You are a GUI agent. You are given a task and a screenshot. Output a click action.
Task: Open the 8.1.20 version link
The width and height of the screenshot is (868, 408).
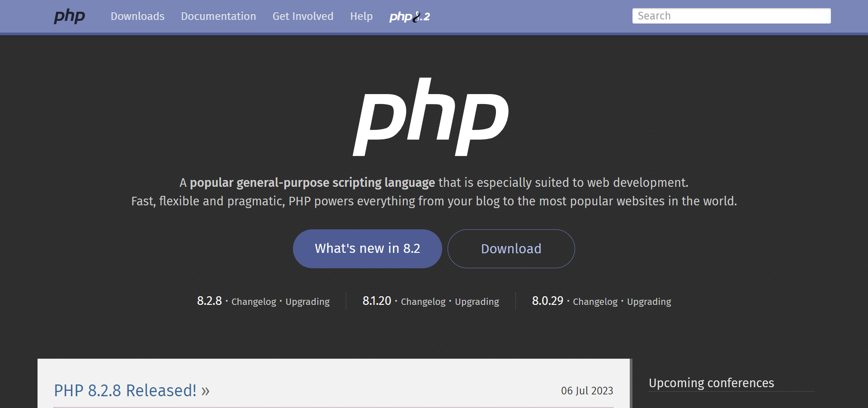coord(377,301)
